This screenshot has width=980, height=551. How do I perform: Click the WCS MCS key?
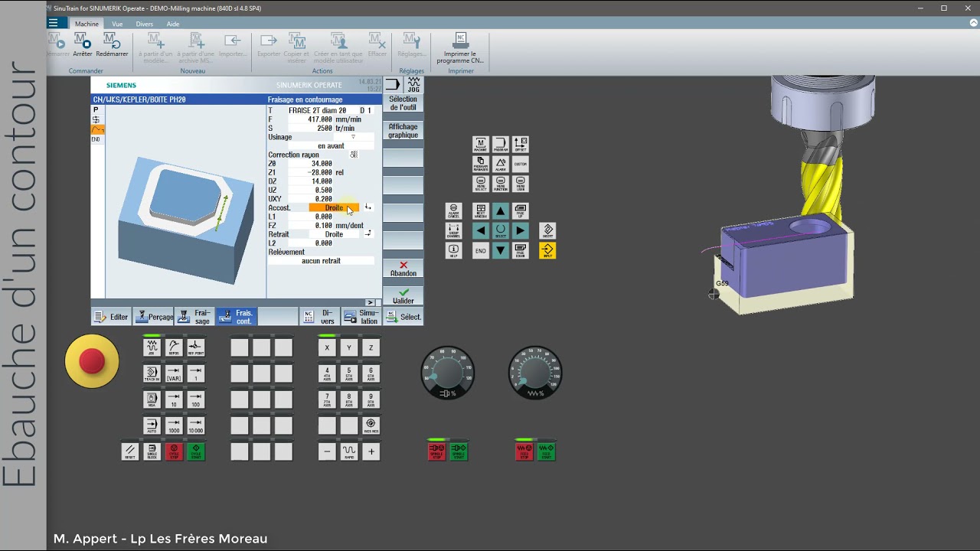pyautogui.click(x=371, y=425)
